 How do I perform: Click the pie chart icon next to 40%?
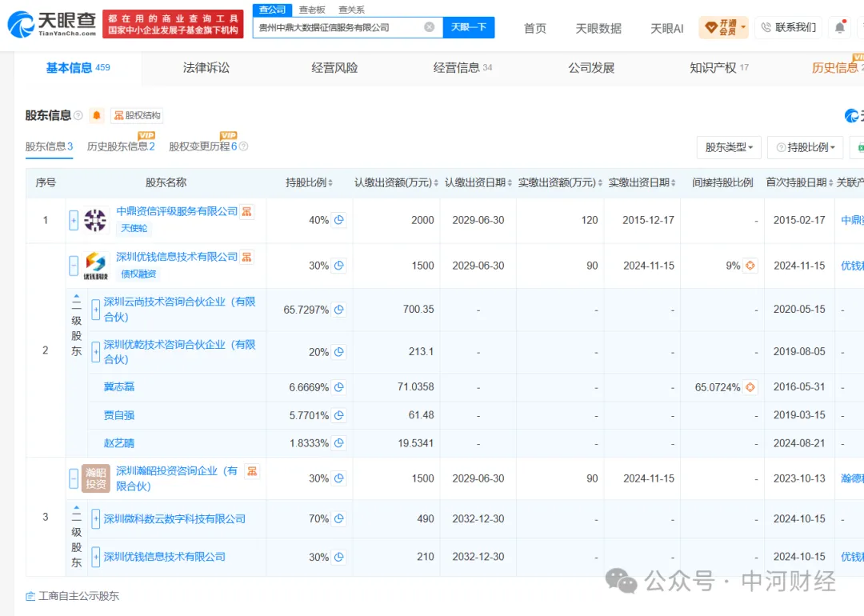(x=339, y=220)
